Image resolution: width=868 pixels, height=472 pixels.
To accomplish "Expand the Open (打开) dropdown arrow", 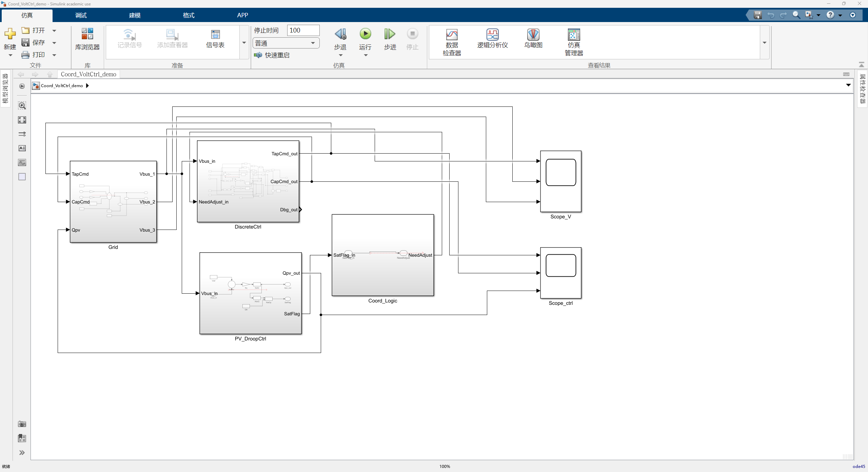I will point(54,31).
